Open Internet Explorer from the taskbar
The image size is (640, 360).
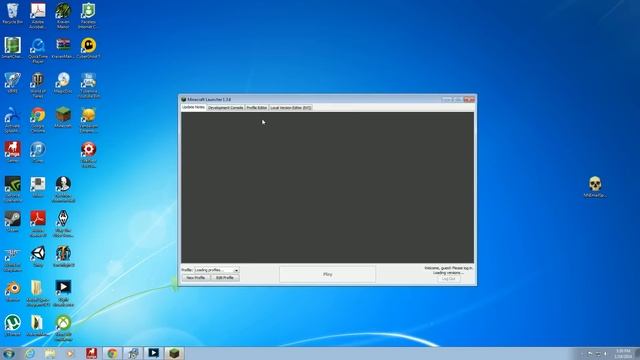30,353
